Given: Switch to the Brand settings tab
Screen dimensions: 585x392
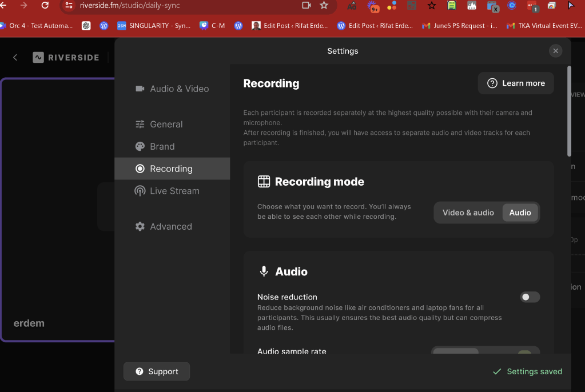Looking at the screenshot, I should click(172, 147).
